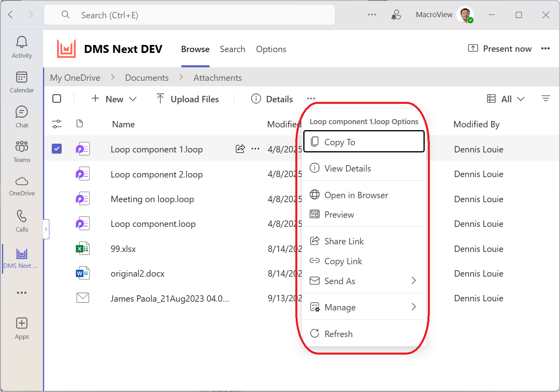Navigate to My OneDrive breadcrumb
Viewport: 560px width, 392px height.
[75, 78]
